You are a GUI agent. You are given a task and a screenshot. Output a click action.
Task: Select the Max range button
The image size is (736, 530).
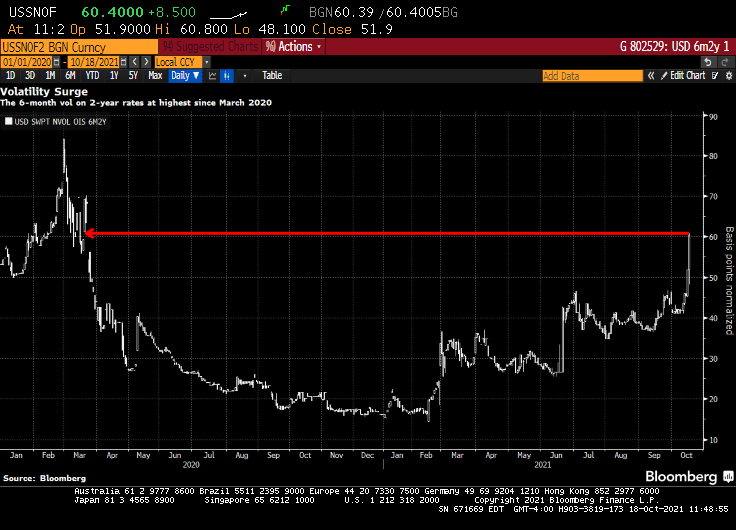click(155, 75)
